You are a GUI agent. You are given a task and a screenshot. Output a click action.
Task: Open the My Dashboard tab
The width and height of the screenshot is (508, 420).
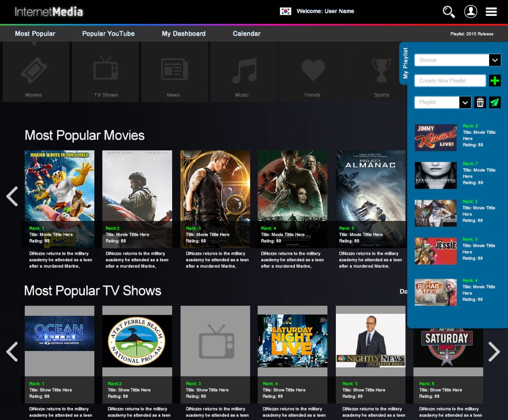click(184, 34)
